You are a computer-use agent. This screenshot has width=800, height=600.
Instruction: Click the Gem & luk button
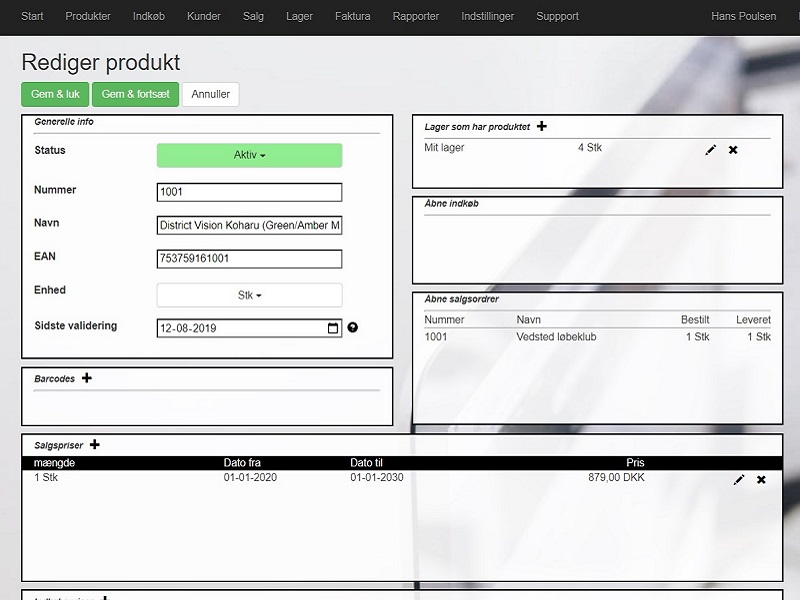click(55, 94)
